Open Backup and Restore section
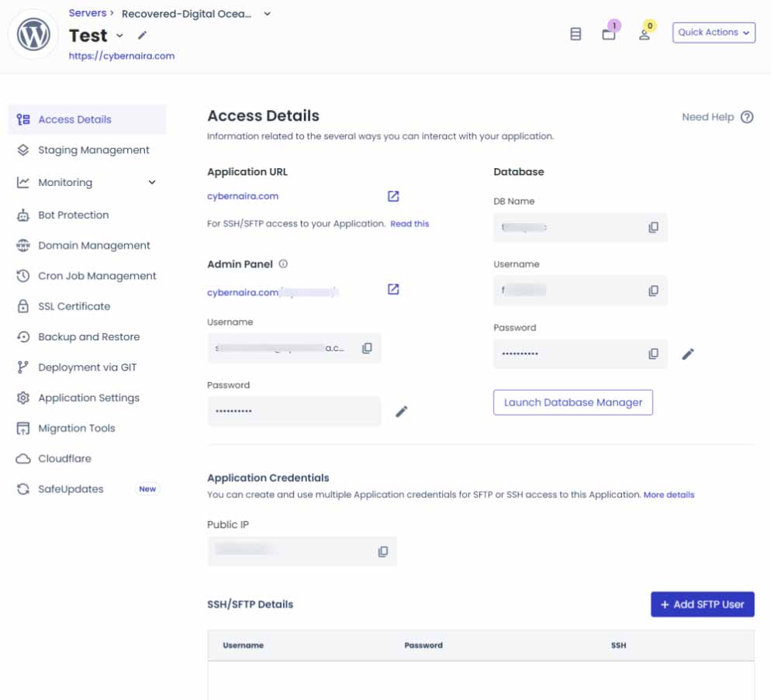Image resolution: width=771 pixels, height=700 pixels. click(88, 336)
